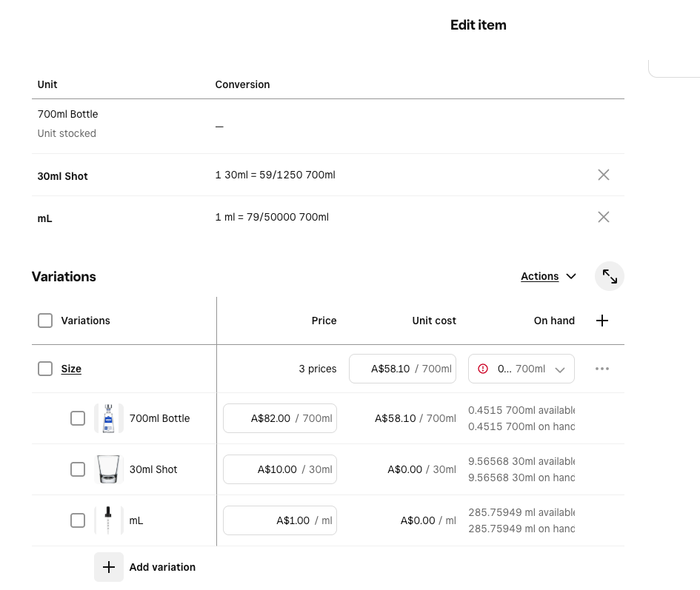Click the 700ml Bottle unit stocked row
The width and height of the screenshot is (700, 590).
click(x=328, y=127)
